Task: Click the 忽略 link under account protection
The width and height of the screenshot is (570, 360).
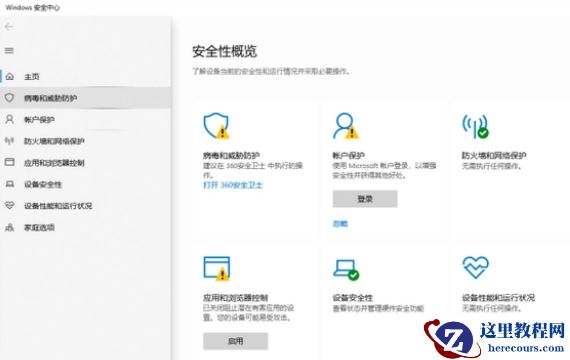Action: (340, 224)
